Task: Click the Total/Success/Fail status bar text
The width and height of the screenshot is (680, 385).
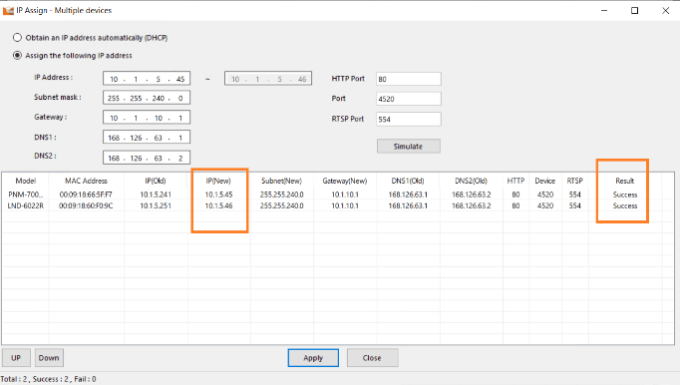Action: tap(48, 379)
